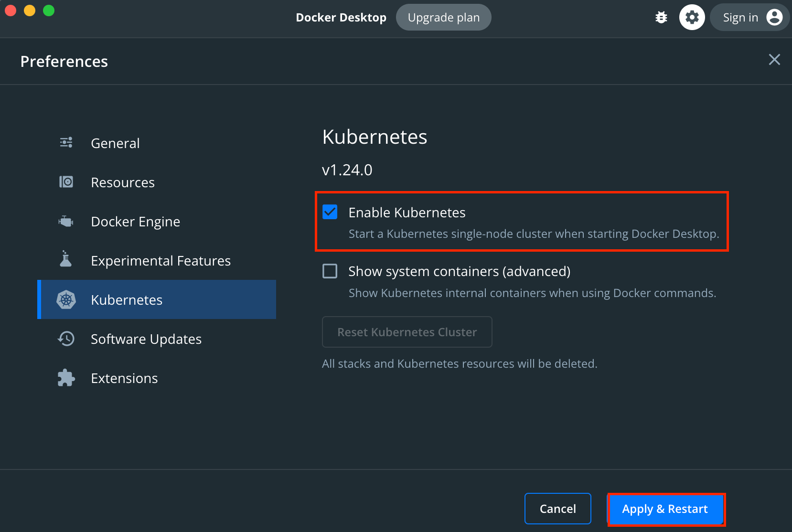Click 'All stacks and Kubernetes resources' warning text
The height and width of the screenshot is (532, 792).
point(460,363)
